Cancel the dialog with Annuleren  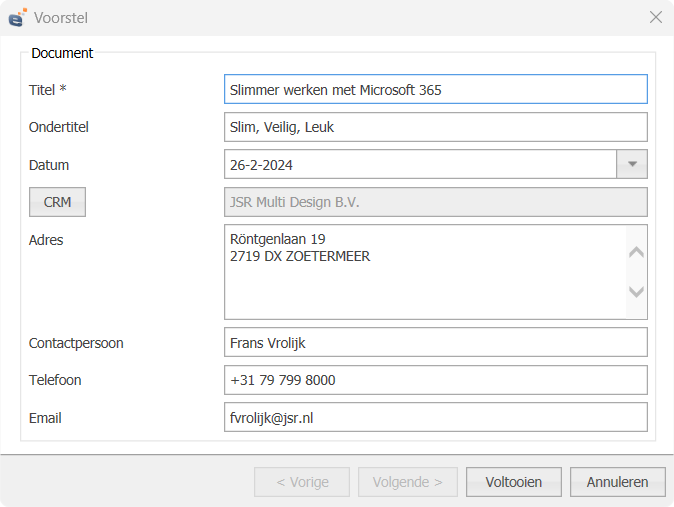click(x=618, y=482)
